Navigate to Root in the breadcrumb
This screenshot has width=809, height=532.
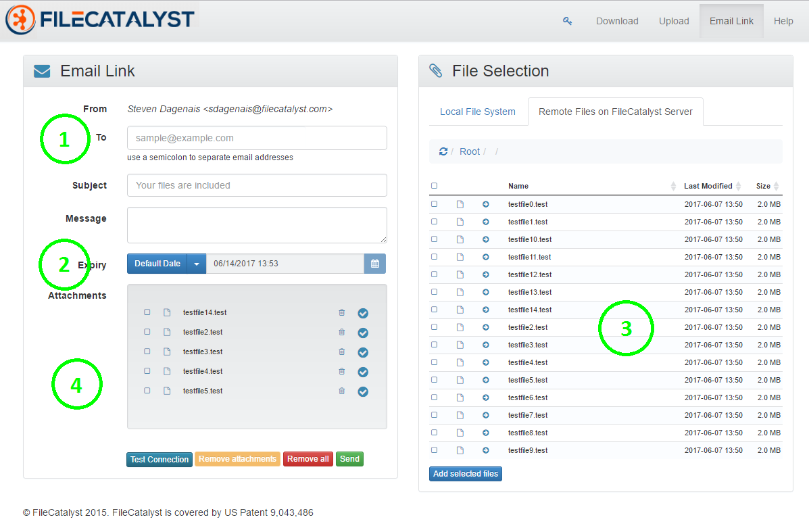point(470,151)
